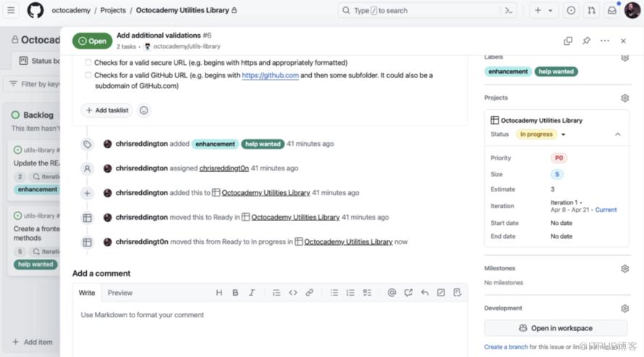Click the Open in workspace button
The height and width of the screenshot is (357, 644).
coord(556,328)
